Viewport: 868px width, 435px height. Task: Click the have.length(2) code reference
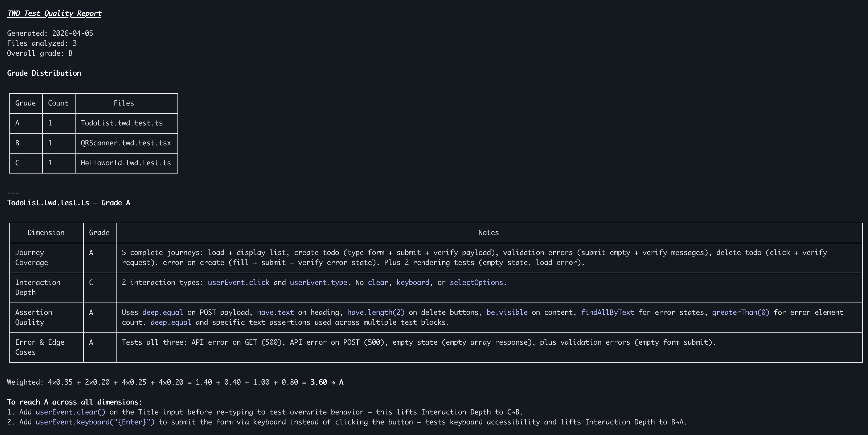pos(376,312)
